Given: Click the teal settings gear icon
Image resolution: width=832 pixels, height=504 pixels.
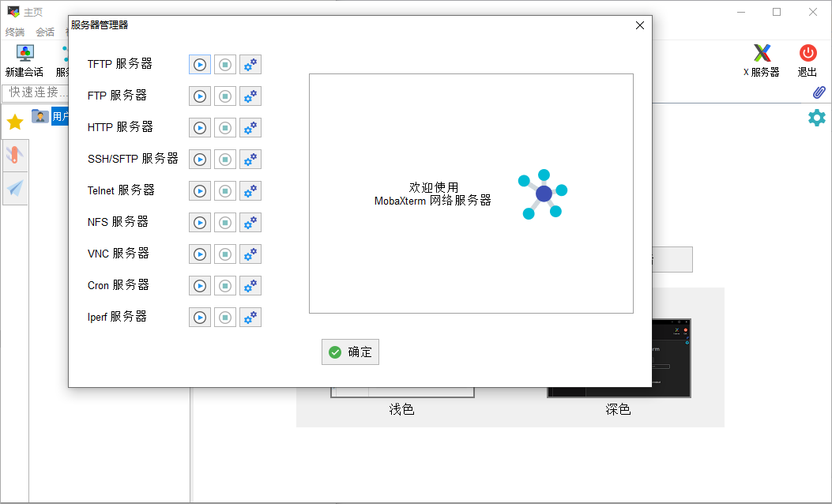Looking at the screenshot, I should pos(817,117).
